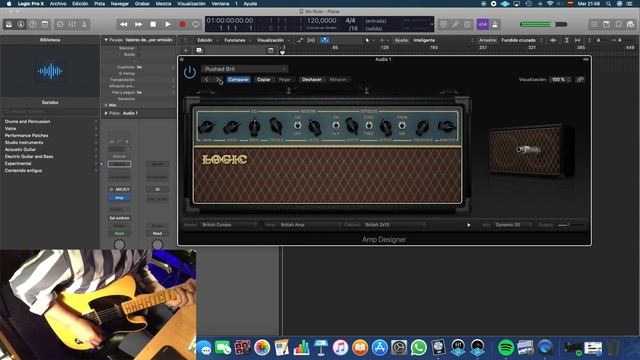
Task: Click the amp MASTER knob
Action: (447, 127)
